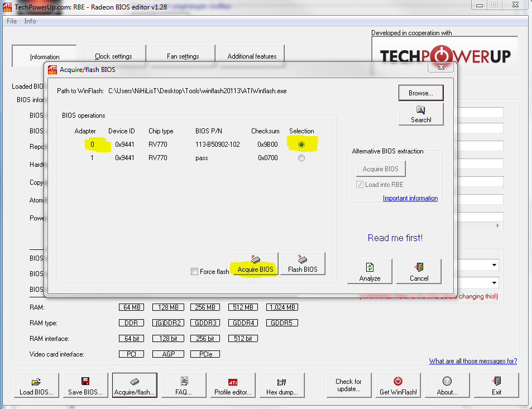This screenshot has height=409, width=532.
Task: Switch to the Clock settings tab
Action: tap(114, 56)
